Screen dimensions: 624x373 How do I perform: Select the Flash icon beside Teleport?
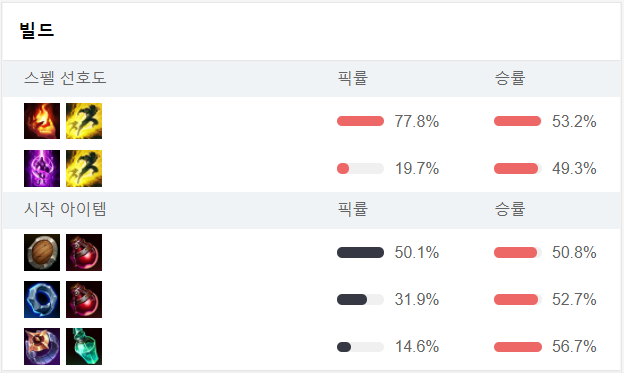pos(84,168)
